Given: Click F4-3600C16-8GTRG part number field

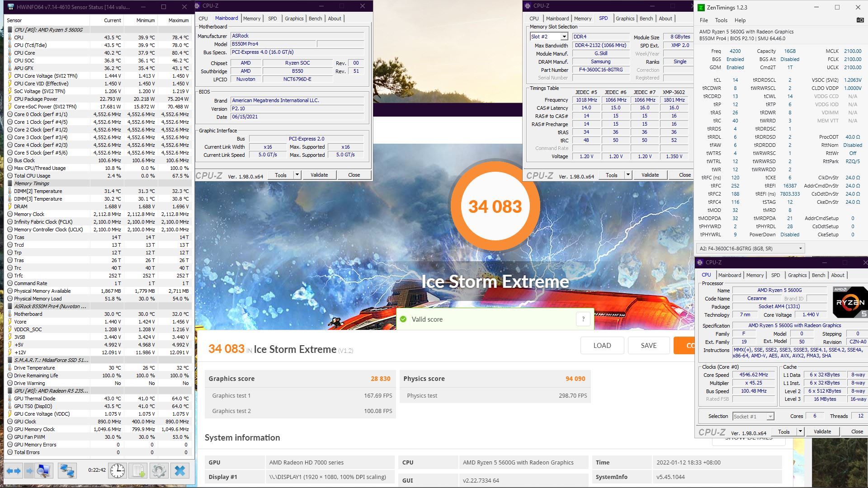Looking at the screenshot, I should [x=601, y=70].
